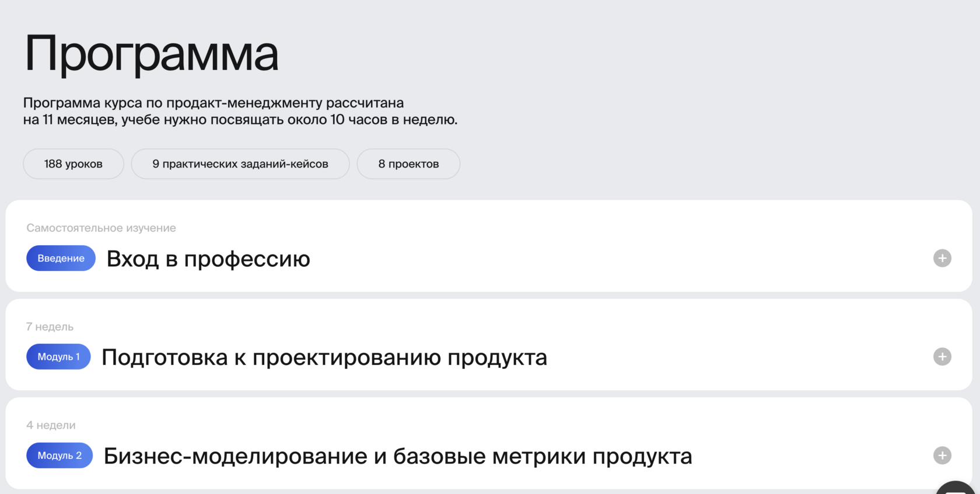This screenshot has height=494, width=980.
Task: Click the "4 недели" duration label
Action: (x=51, y=425)
